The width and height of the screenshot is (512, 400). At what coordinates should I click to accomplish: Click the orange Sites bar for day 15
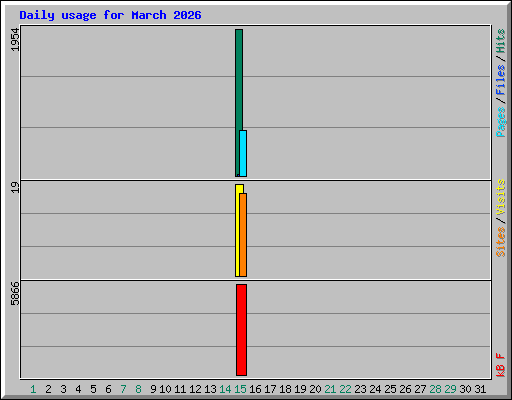point(243,235)
